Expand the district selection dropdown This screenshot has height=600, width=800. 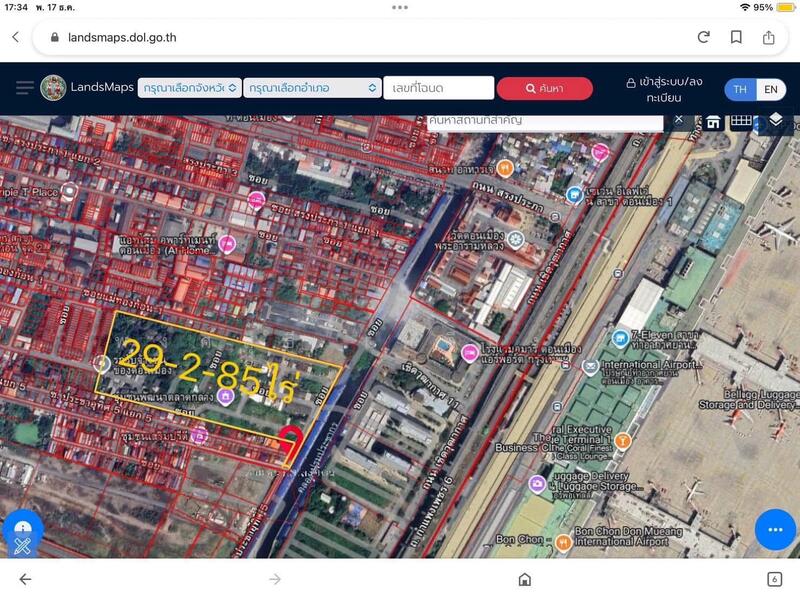(x=312, y=88)
